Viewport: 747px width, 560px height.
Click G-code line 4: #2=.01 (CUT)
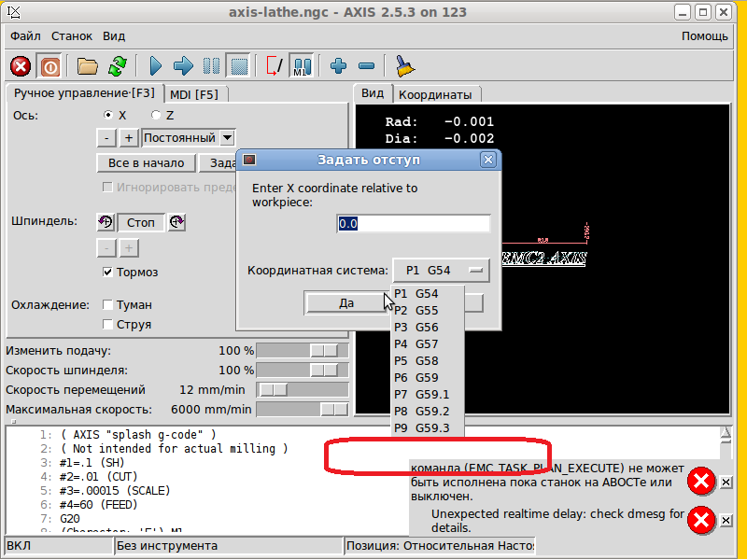[99, 477]
